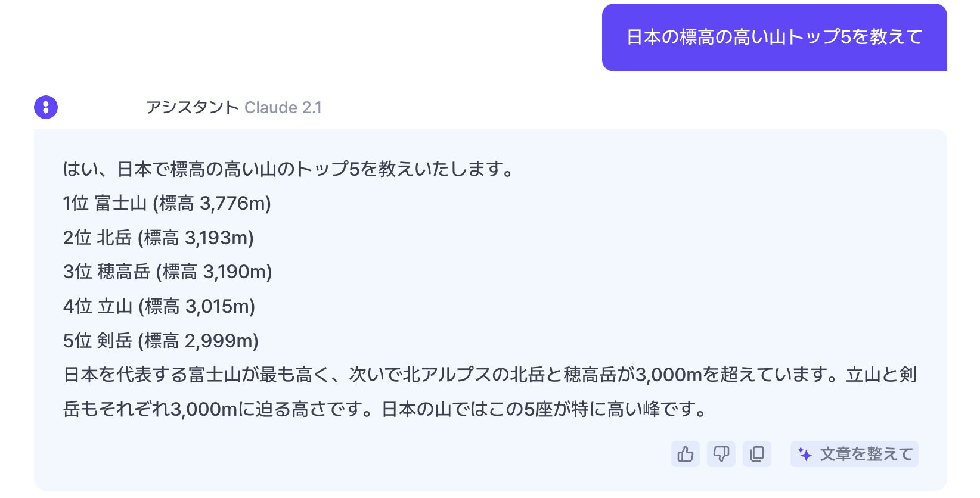The image size is (980, 498).
Task: Click the final line ending 特に高い峰です
Action: pos(384,409)
